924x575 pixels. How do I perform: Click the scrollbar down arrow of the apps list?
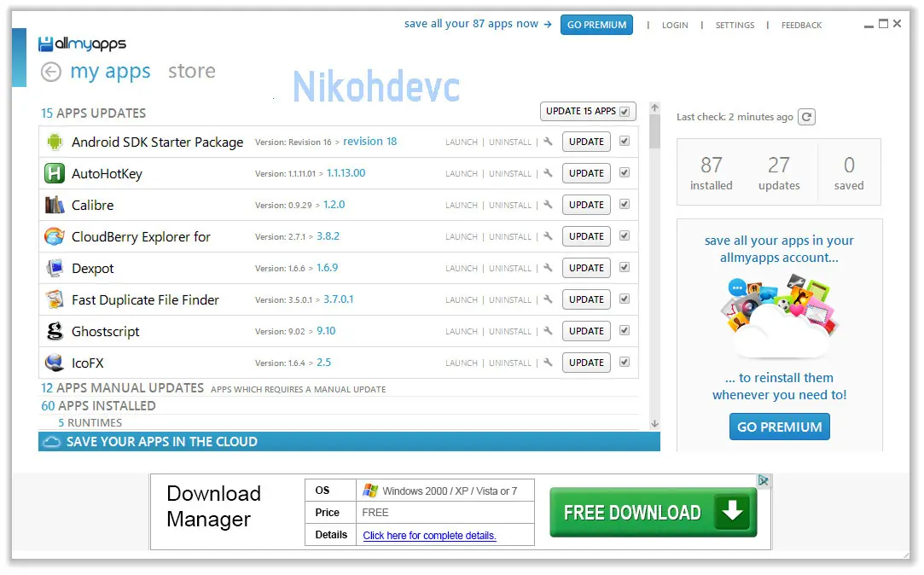pos(654,424)
